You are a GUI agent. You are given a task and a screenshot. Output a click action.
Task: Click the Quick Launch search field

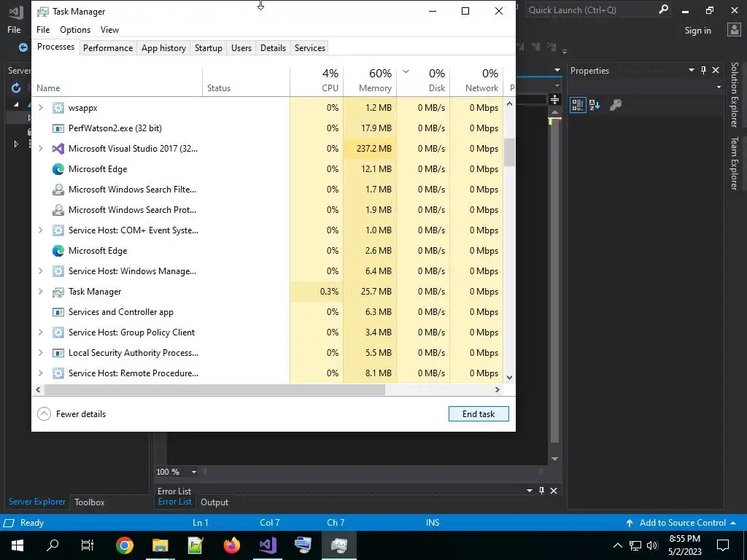591,10
